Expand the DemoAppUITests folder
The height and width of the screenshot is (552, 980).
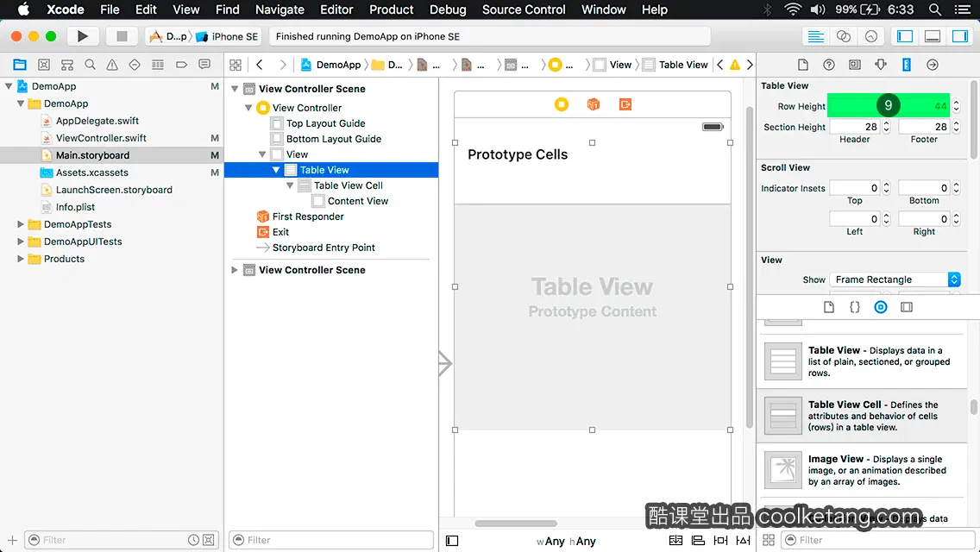[x=21, y=241]
